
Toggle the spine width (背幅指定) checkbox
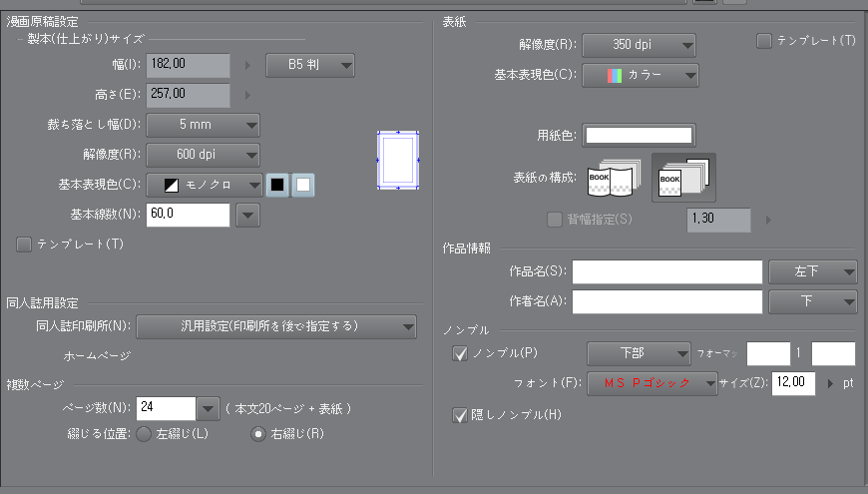[554, 220]
